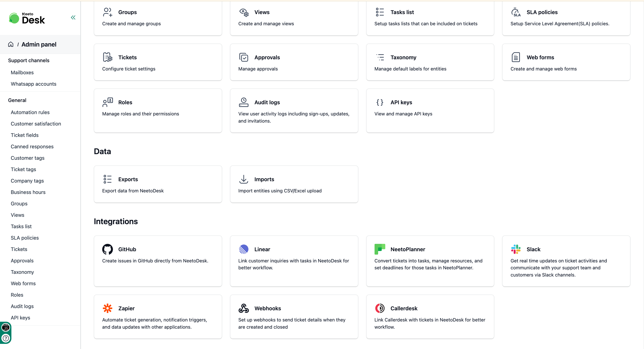The height and width of the screenshot is (349, 644).
Task: Open Tasks list in the sidebar
Action: click(x=21, y=226)
